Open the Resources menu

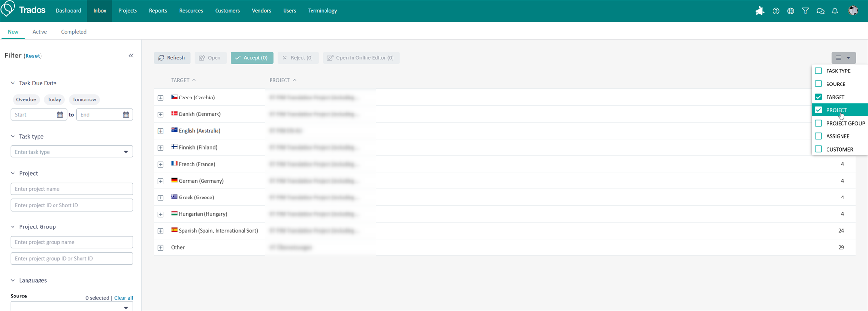click(x=191, y=11)
